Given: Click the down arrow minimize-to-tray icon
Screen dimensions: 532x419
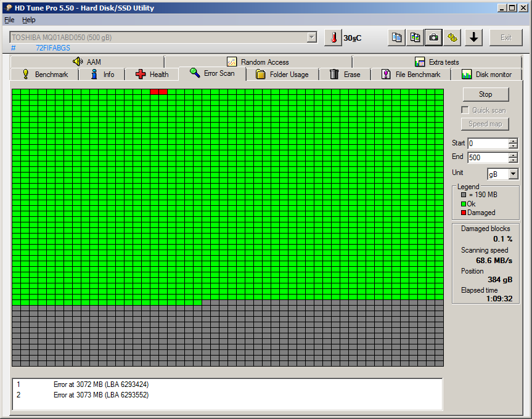Looking at the screenshot, I should pos(473,38).
